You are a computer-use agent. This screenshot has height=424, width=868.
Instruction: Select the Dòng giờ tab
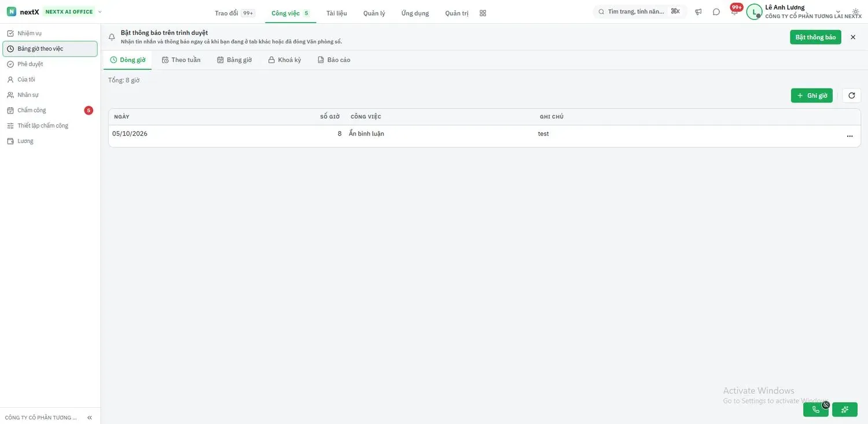coord(128,60)
